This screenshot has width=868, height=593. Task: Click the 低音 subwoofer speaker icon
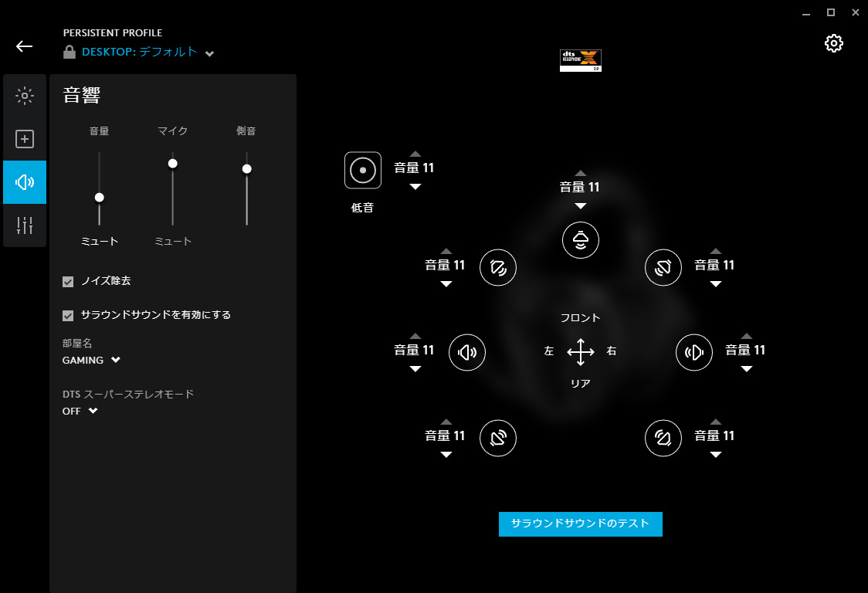(x=363, y=171)
